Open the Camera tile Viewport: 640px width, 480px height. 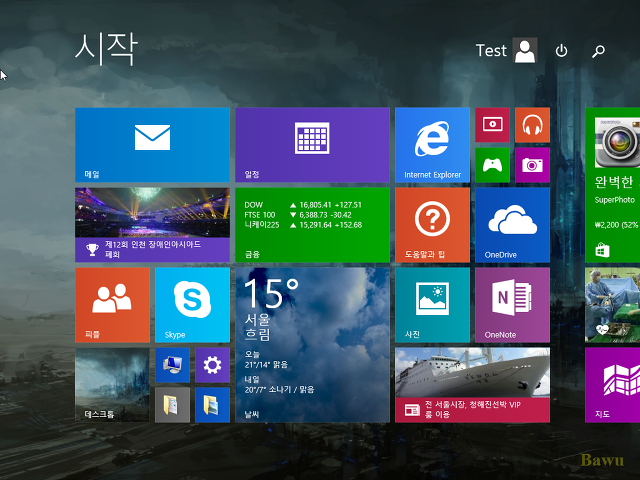pyautogui.click(x=532, y=165)
